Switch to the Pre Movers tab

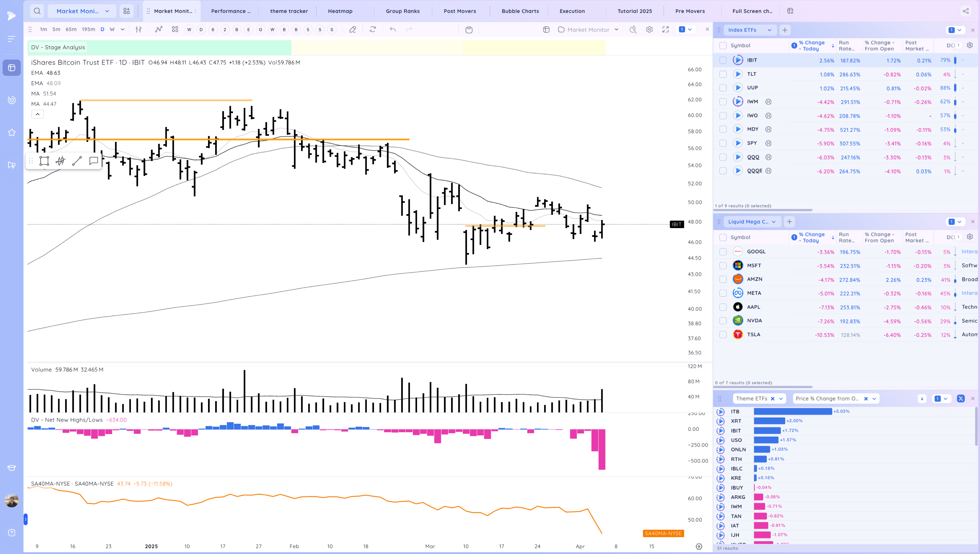(x=690, y=11)
